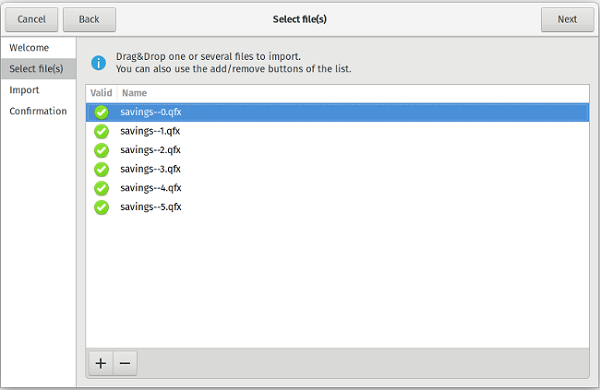This screenshot has width=600, height=390.
Task: Click the Drag&Drop instruction text
Action: coord(233,63)
